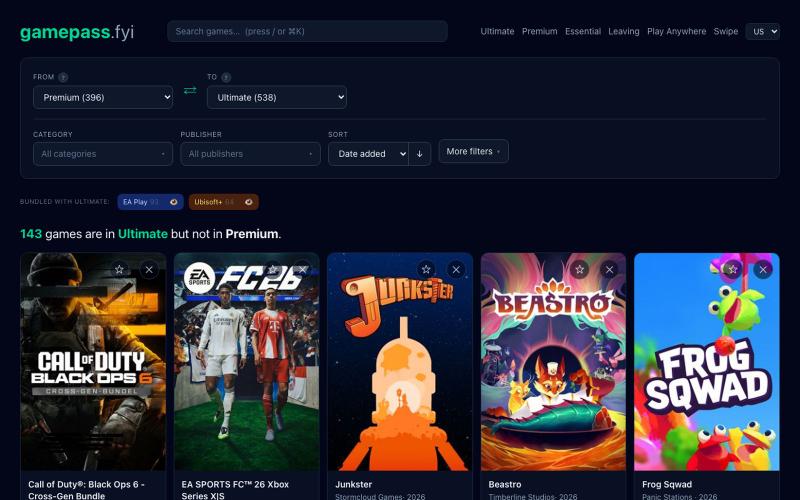Image resolution: width=800 pixels, height=500 pixels.
Task: Open the US region selector dropdown
Action: pyautogui.click(x=762, y=31)
